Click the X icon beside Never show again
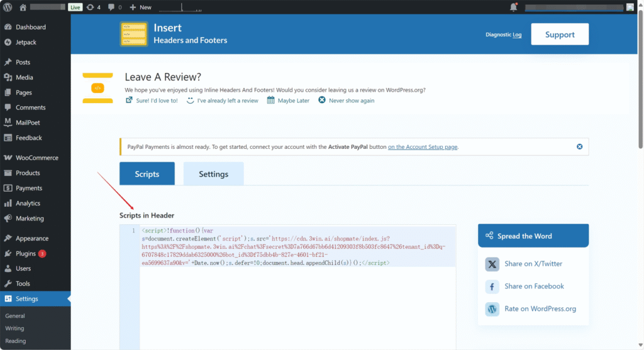Viewport: 644px width, 350px height. coord(322,100)
